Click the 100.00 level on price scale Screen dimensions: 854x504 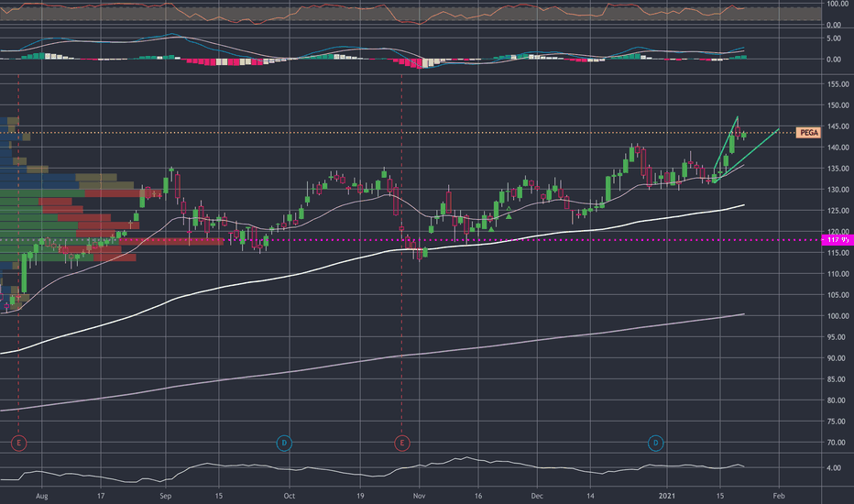(x=838, y=316)
